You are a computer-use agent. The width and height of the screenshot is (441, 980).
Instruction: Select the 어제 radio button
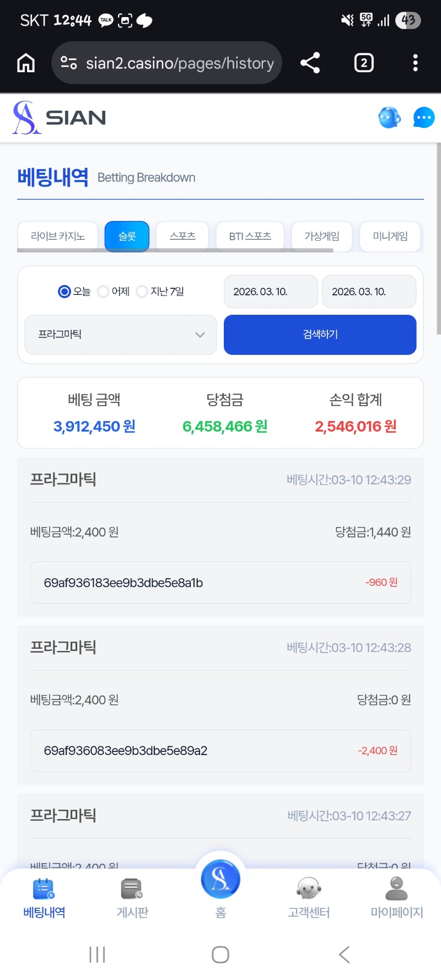pyautogui.click(x=103, y=292)
